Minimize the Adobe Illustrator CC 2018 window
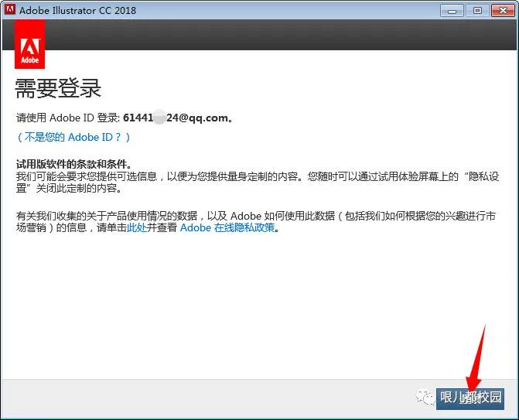This screenshot has height=420, width=519. [452, 11]
